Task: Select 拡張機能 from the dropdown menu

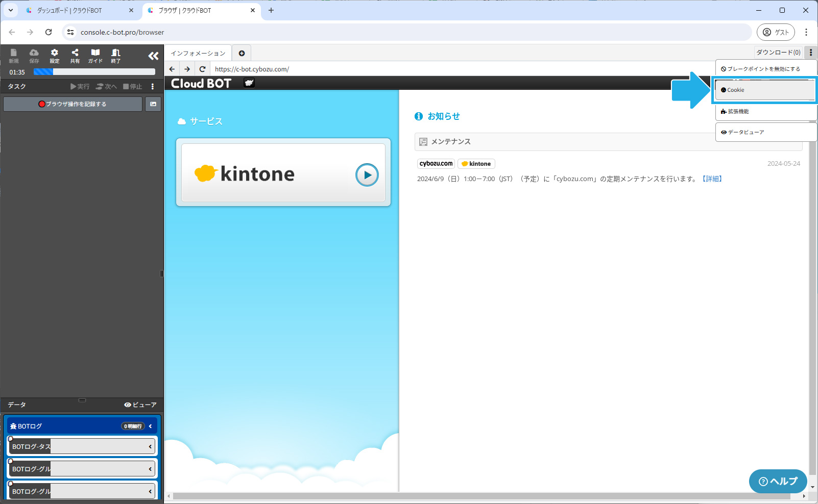Action: [x=766, y=111]
